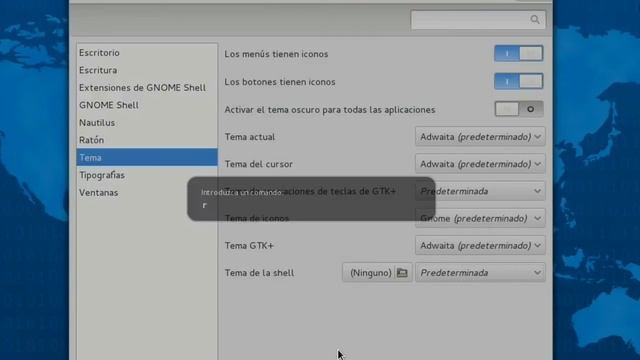
Task: Select Ratón in the sidebar
Action: 147,140
